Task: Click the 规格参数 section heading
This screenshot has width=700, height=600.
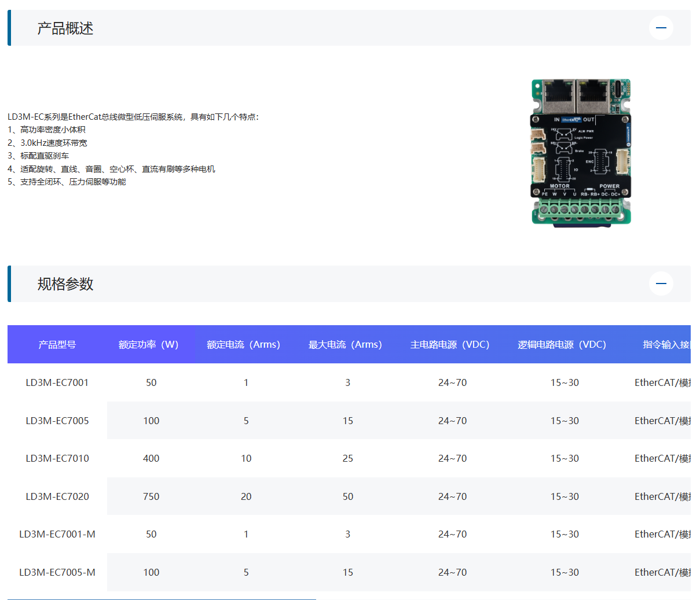Action: [x=65, y=284]
